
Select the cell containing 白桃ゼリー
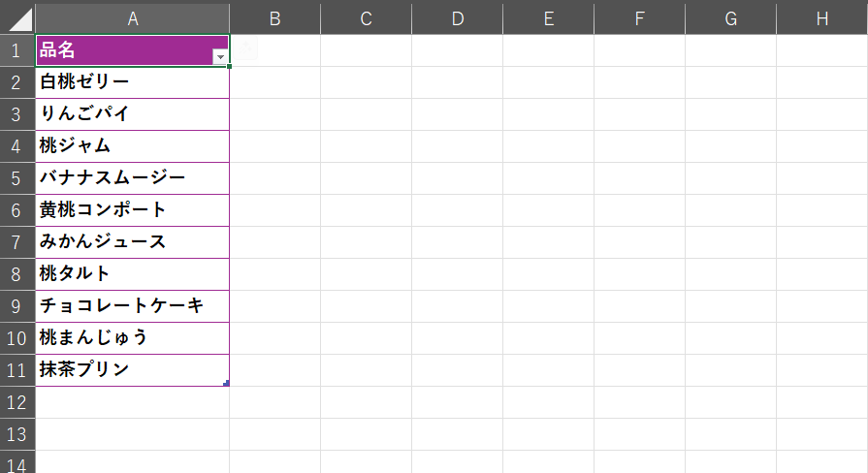[x=132, y=82]
